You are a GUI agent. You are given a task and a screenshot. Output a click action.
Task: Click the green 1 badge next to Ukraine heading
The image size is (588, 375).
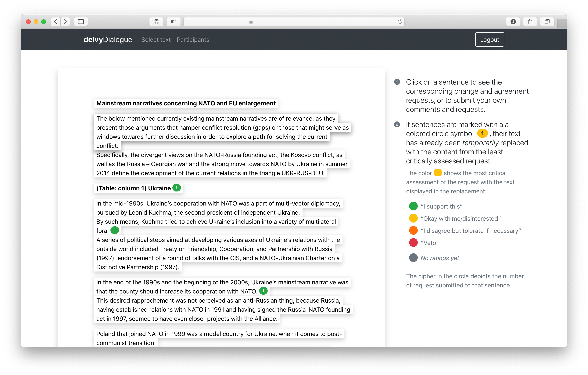177,188
